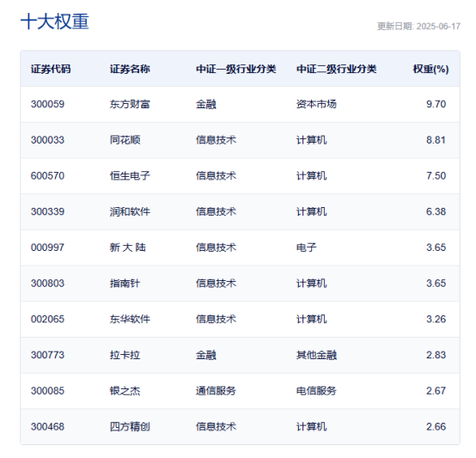
Task: Open stock code 300803 for 指南针
Action: (47, 284)
